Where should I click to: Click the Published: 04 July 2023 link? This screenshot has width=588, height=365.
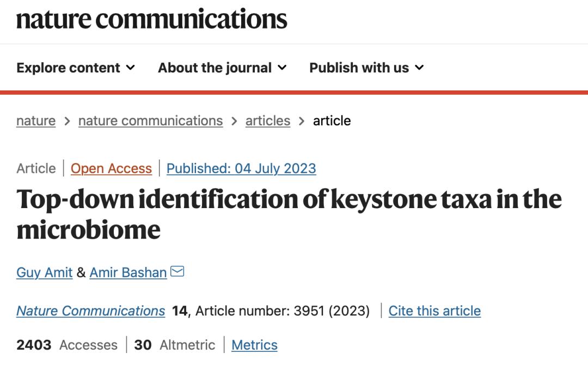click(241, 168)
